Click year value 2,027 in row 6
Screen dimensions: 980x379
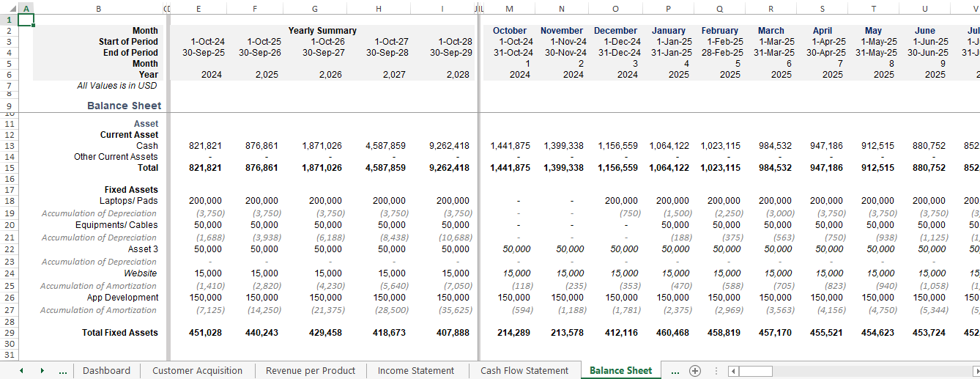coord(395,75)
